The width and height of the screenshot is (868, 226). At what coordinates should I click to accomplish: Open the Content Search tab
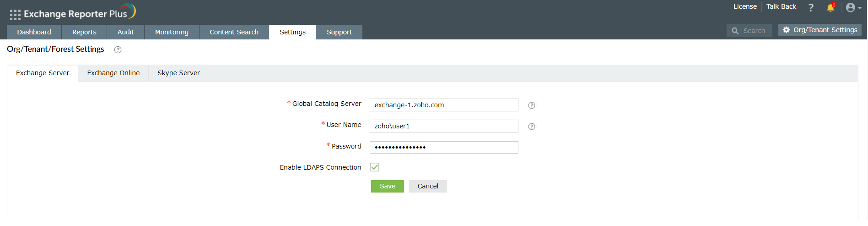tap(234, 32)
